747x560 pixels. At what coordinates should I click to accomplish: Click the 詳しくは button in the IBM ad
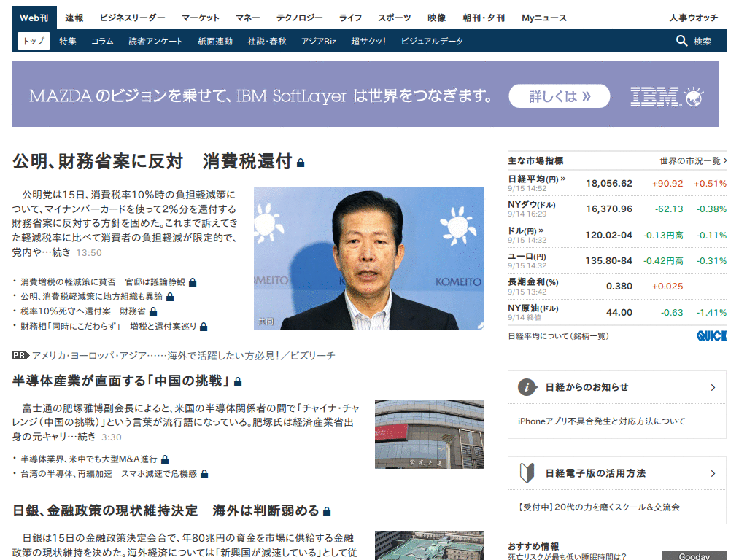coord(559,96)
